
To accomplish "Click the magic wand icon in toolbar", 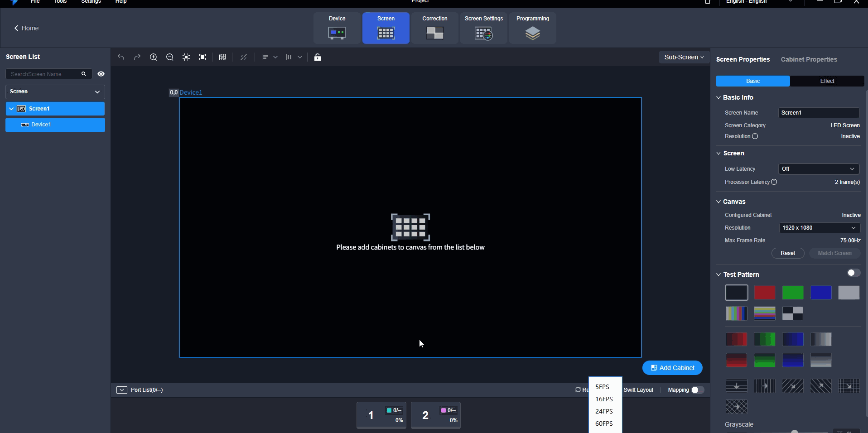I will point(244,57).
